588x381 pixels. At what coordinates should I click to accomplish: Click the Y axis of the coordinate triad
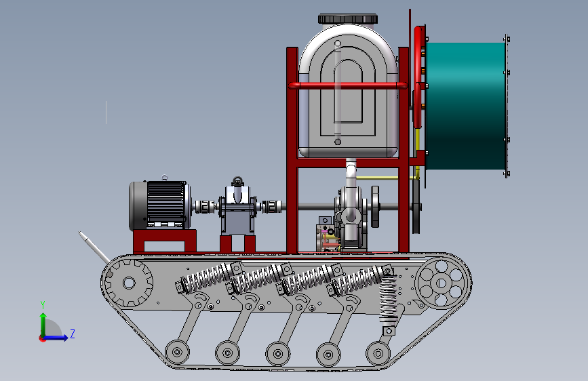(x=43, y=324)
